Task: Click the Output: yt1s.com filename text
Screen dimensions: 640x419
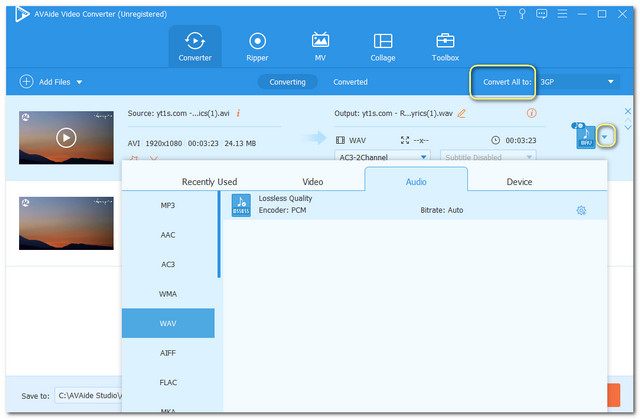Action: 393,113
